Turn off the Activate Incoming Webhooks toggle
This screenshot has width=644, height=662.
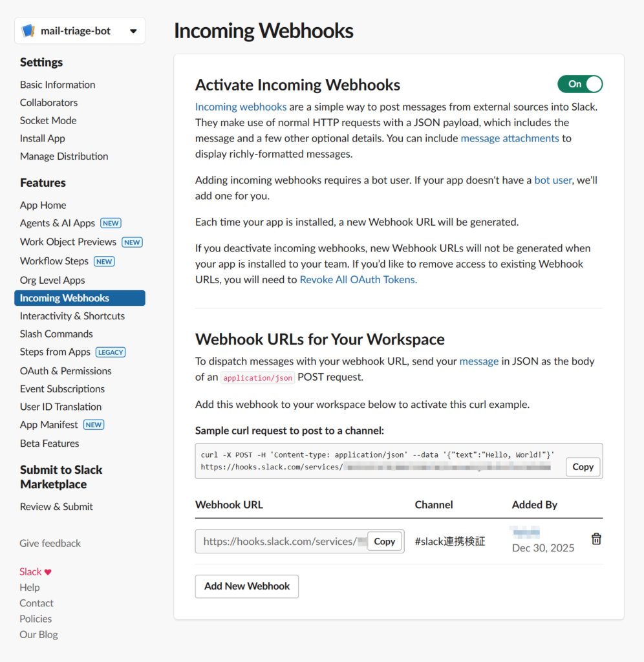[580, 84]
